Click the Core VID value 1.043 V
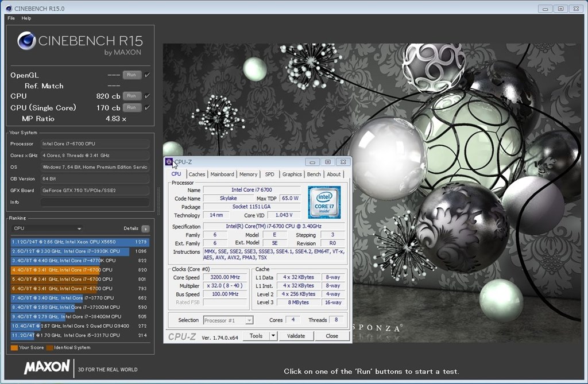588x384 pixels. coord(284,215)
